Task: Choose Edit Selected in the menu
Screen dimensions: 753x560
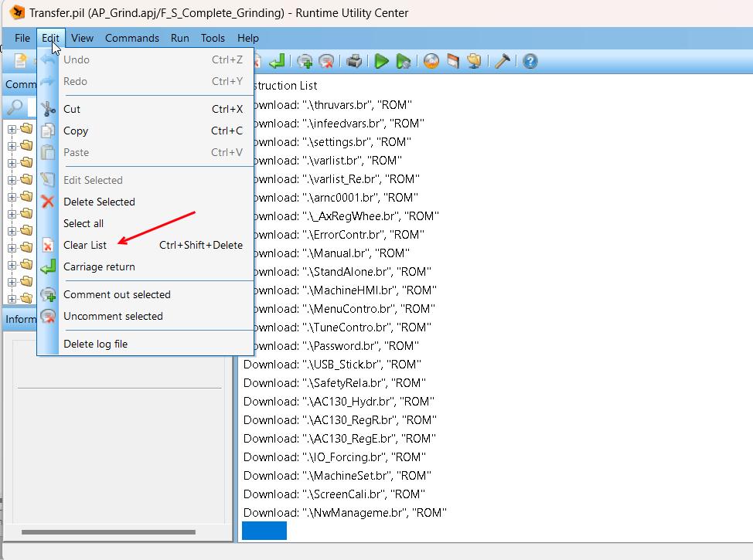Action: (145, 180)
